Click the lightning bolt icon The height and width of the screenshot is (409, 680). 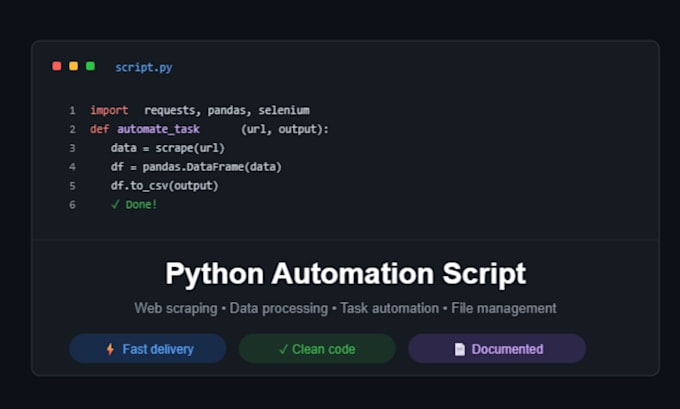pyautogui.click(x=110, y=349)
